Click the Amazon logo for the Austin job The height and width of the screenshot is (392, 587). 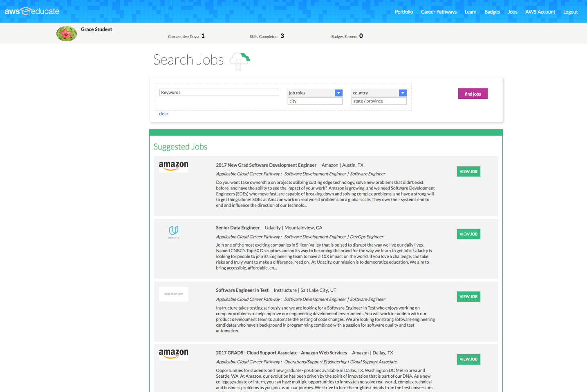pos(174,166)
